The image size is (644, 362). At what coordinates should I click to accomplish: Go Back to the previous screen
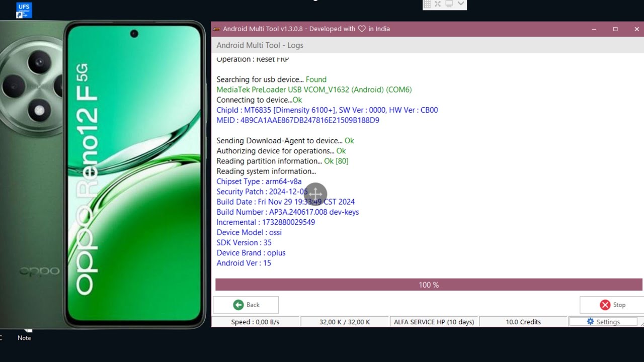[246, 305]
